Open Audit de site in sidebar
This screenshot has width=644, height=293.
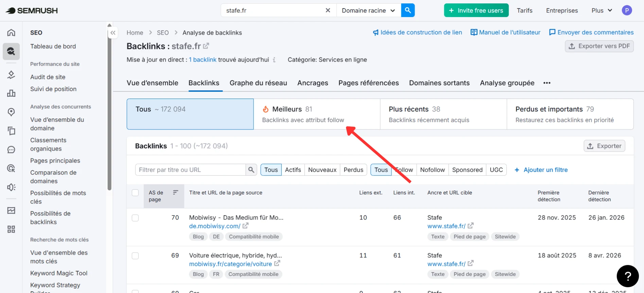(48, 77)
